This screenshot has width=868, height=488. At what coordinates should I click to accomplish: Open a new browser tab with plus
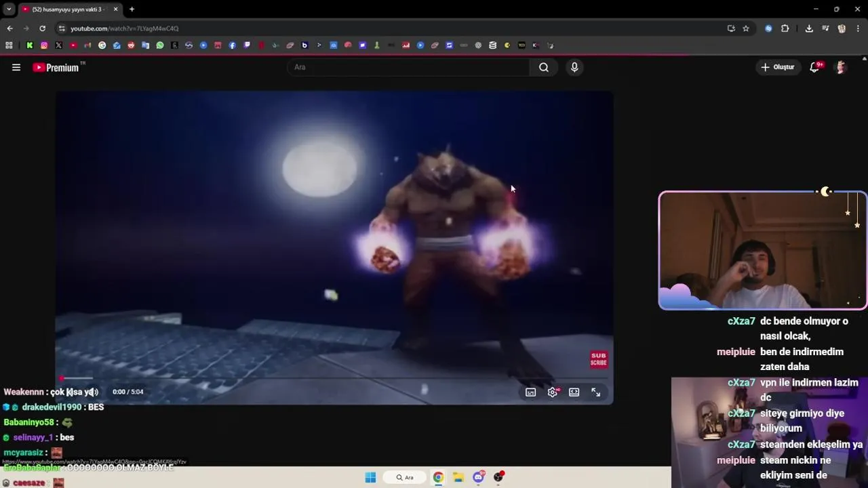click(132, 9)
